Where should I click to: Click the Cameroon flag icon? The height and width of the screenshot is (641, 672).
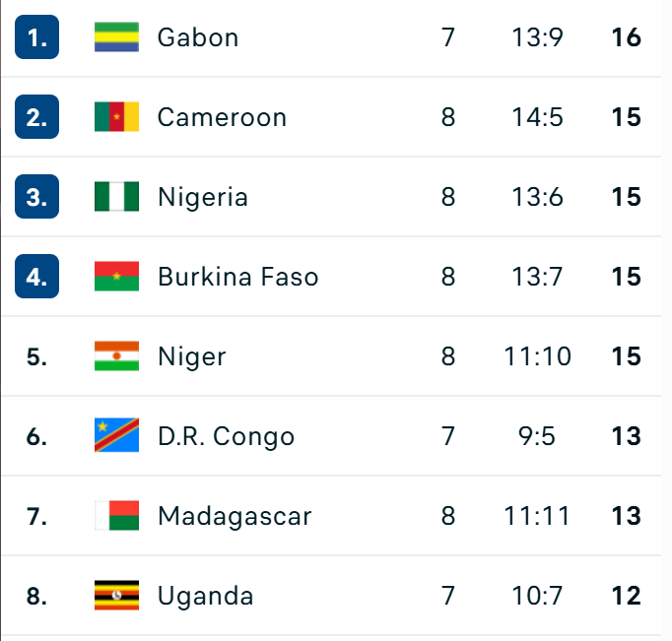point(116,117)
